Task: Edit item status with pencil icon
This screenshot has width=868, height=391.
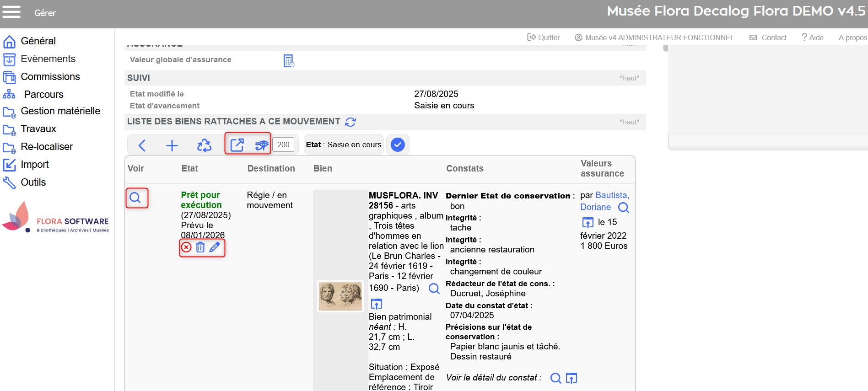Action: pos(215,247)
